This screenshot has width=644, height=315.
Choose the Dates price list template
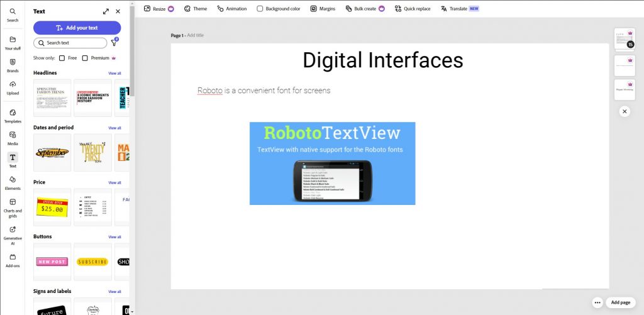[x=93, y=207]
